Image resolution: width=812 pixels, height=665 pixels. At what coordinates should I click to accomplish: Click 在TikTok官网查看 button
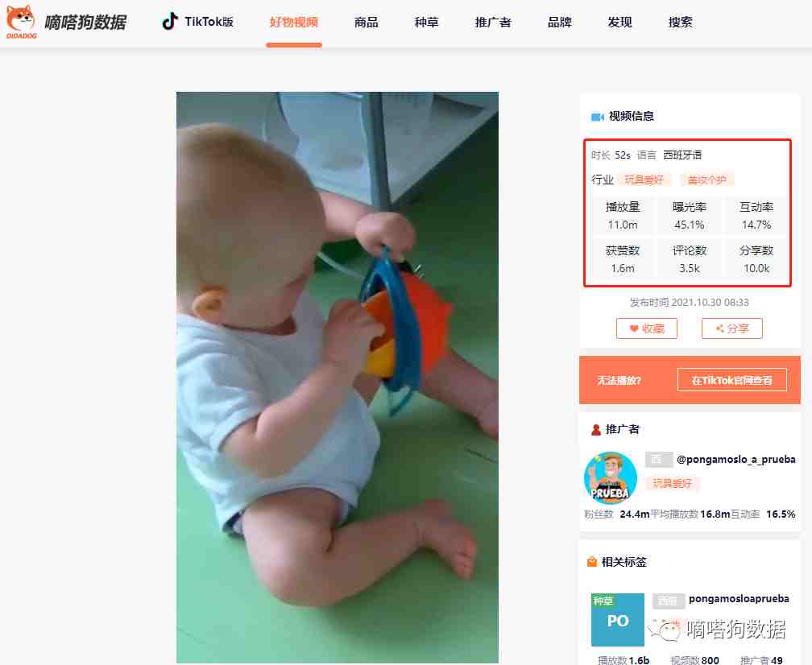pos(732,380)
